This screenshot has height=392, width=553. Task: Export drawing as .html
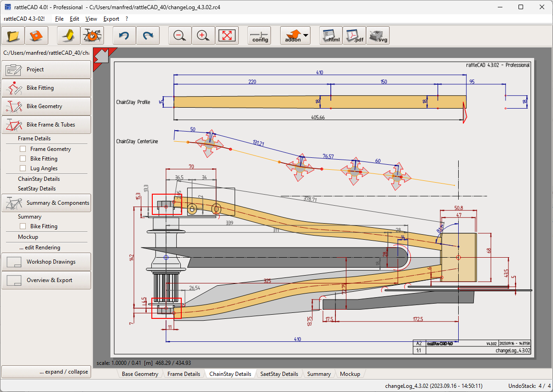331,35
